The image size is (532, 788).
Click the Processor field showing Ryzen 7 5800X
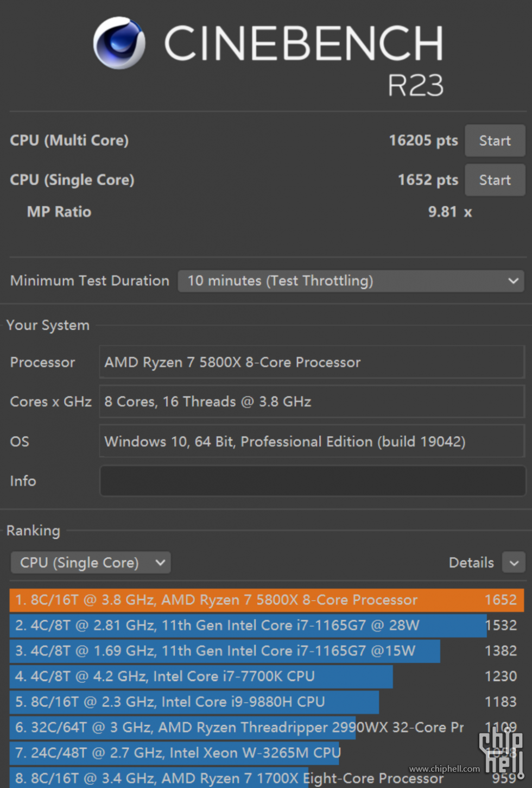(x=311, y=362)
